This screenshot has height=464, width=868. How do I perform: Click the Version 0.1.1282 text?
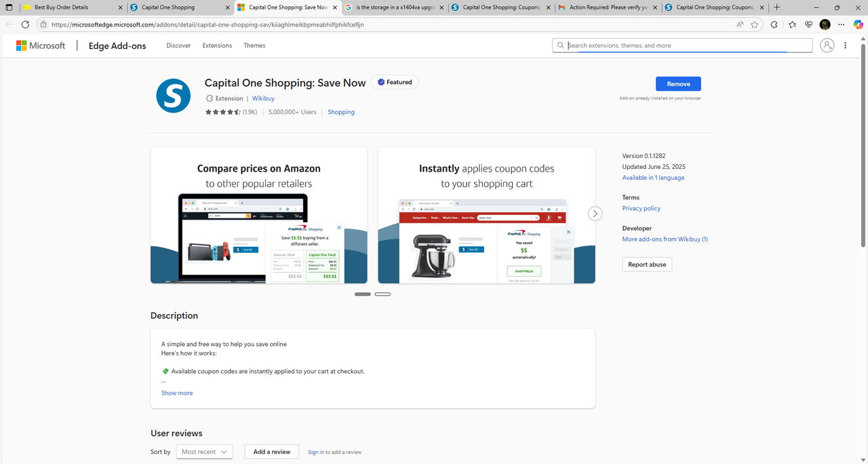(644, 156)
